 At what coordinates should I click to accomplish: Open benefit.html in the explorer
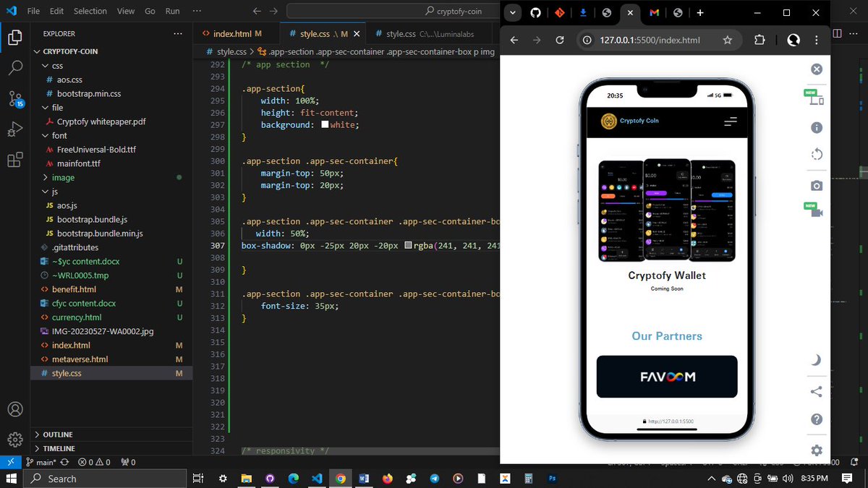click(74, 289)
